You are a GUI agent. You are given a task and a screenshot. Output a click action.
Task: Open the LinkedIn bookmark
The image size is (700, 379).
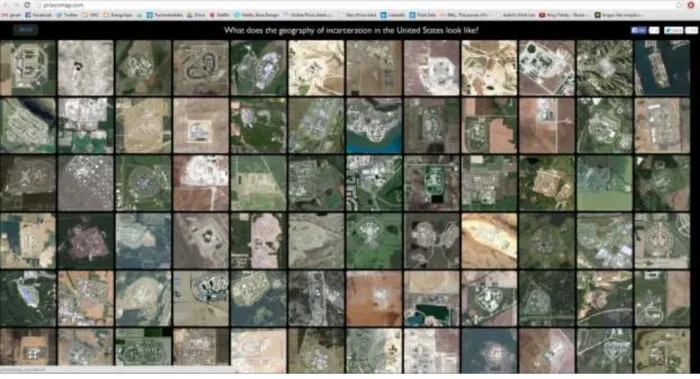click(393, 15)
